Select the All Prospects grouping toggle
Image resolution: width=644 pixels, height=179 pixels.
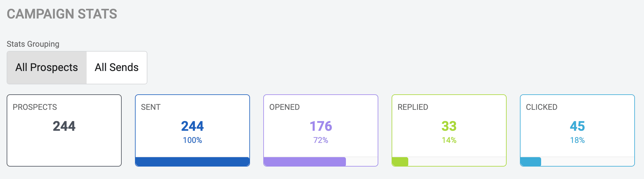47,67
